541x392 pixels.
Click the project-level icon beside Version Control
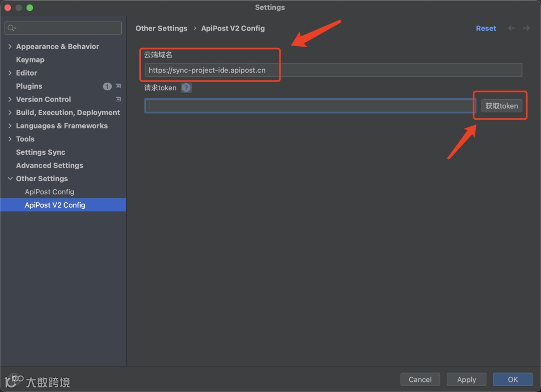coord(118,99)
